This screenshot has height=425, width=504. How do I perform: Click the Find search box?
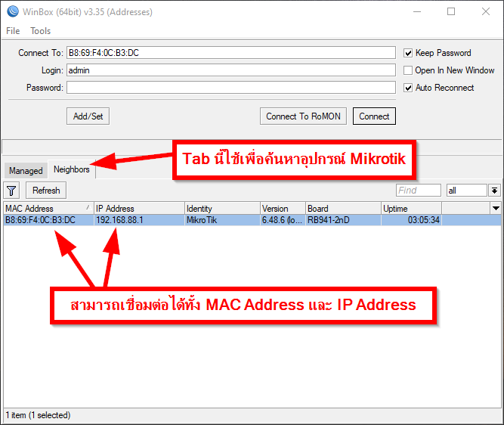pos(418,191)
